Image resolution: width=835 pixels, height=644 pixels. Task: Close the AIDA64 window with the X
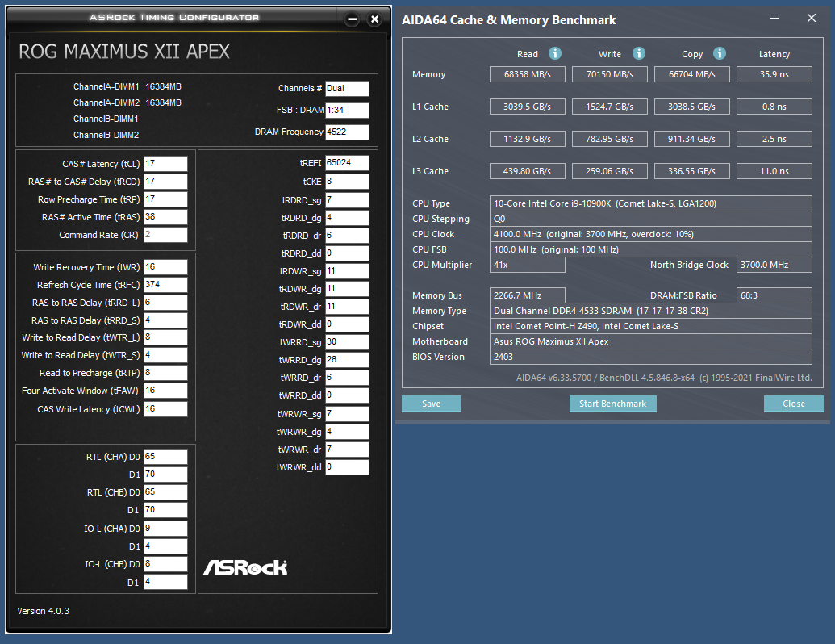point(811,18)
